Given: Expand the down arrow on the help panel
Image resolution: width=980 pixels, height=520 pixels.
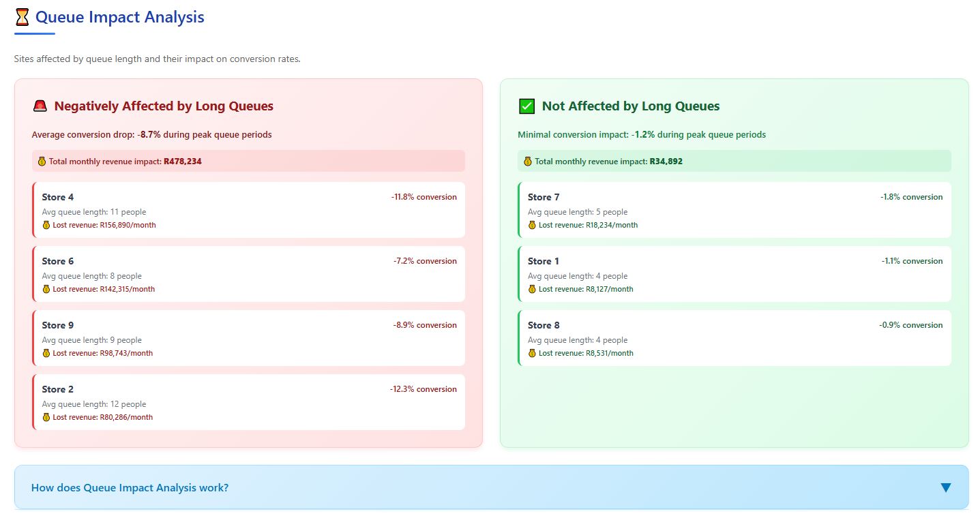Looking at the screenshot, I should [945, 487].
